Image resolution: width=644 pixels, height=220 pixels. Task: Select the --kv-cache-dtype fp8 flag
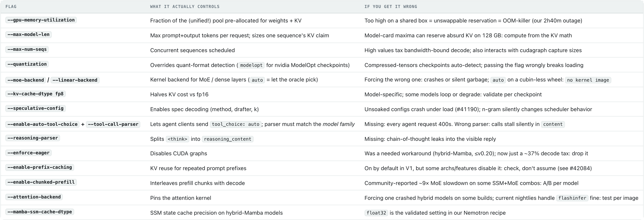coord(36,94)
